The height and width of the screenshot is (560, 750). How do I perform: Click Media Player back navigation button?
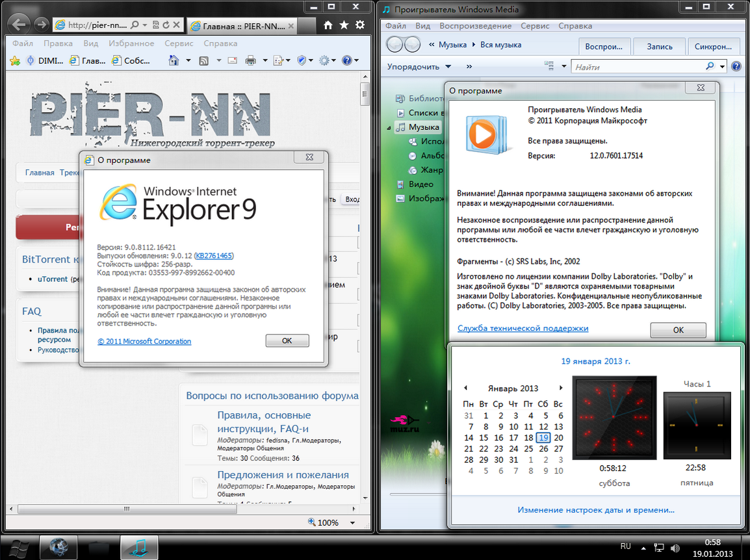point(395,44)
